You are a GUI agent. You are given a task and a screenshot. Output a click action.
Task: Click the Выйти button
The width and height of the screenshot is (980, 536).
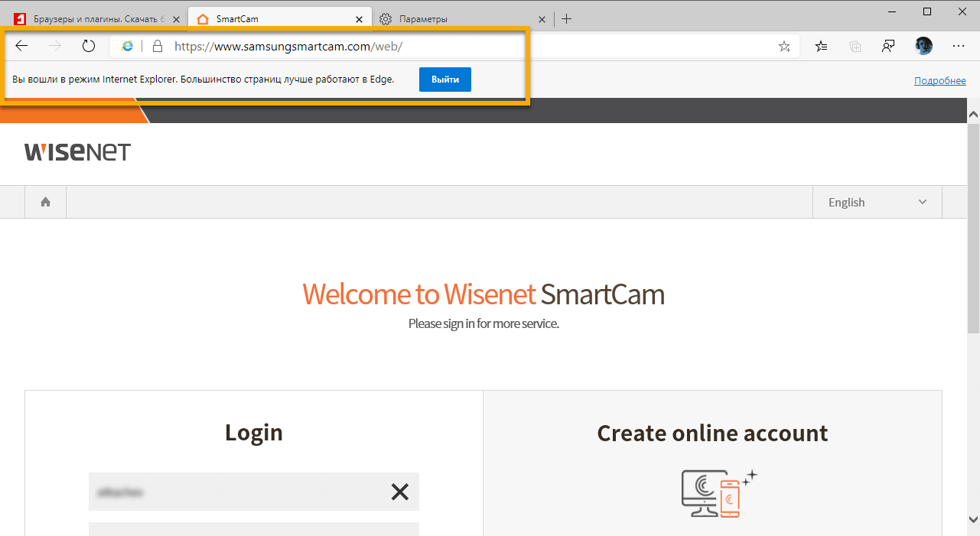[x=445, y=80]
